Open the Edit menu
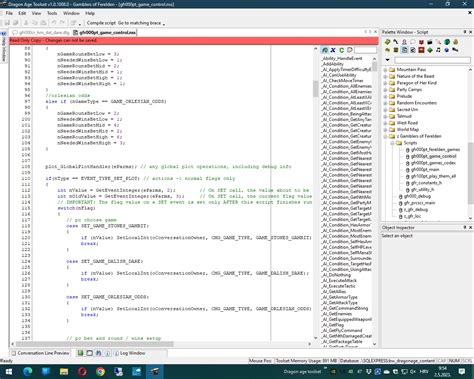The height and width of the screenshot is (379, 474). 22,13
